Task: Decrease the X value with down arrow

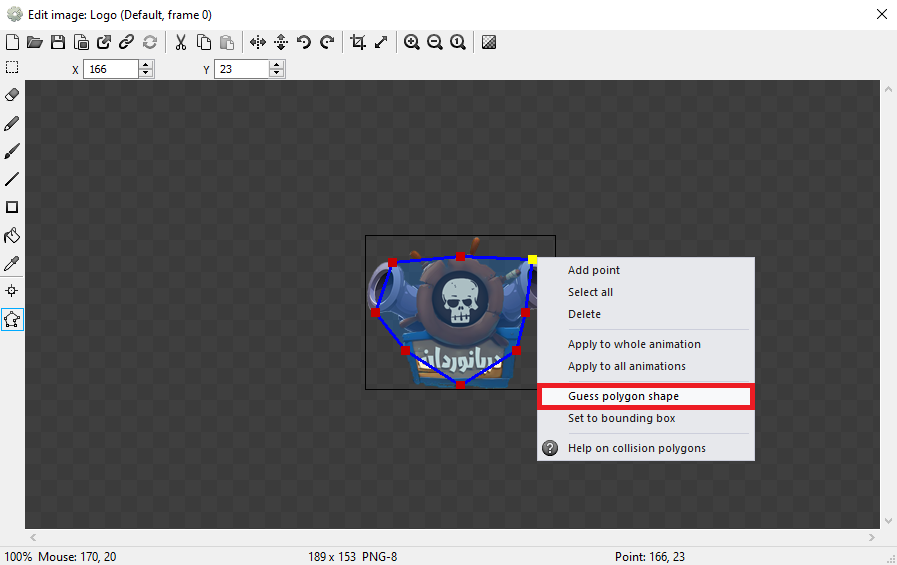Action: point(146,74)
